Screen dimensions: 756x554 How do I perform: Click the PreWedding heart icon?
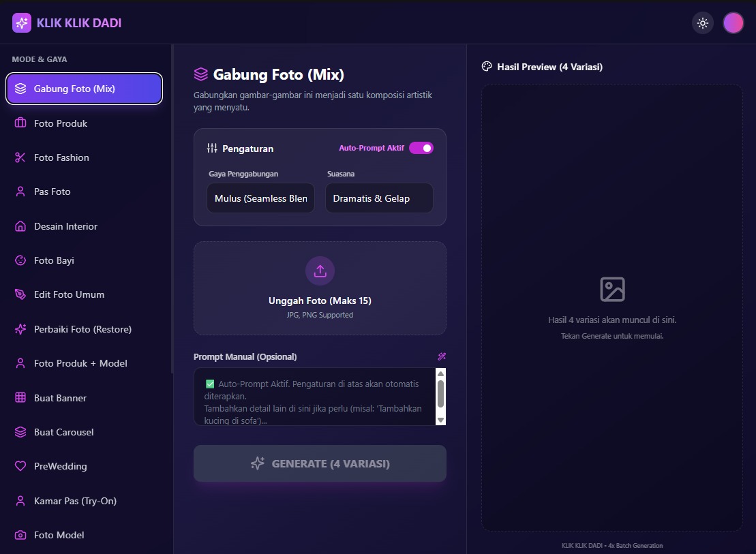click(20, 467)
